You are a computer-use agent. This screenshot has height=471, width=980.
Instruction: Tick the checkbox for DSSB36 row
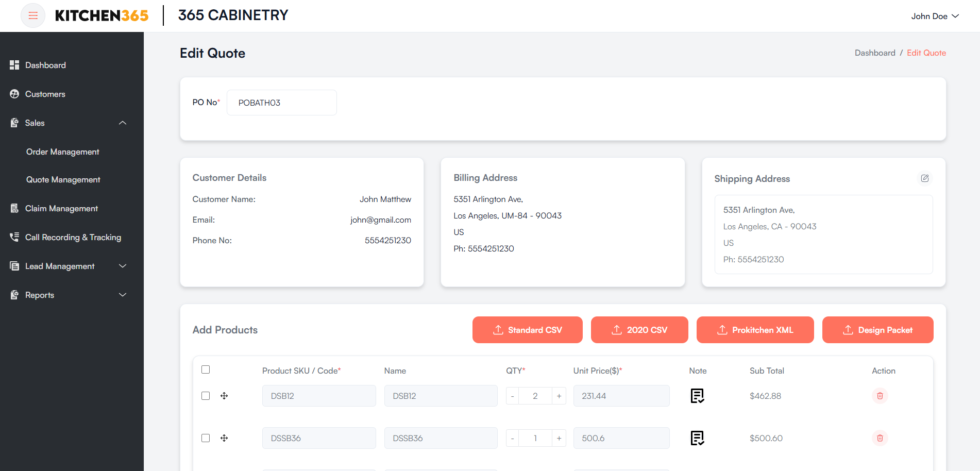click(x=206, y=438)
